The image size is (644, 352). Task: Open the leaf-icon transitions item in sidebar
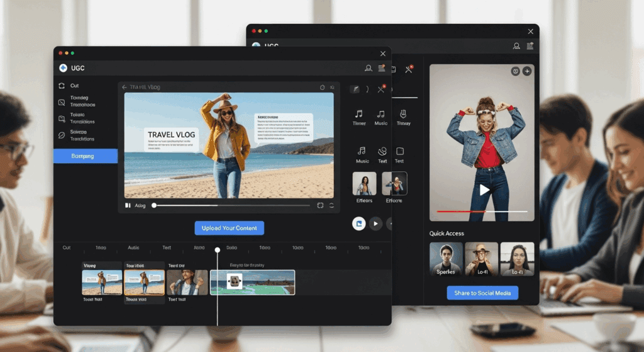pyautogui.click(x=77, y=135)
